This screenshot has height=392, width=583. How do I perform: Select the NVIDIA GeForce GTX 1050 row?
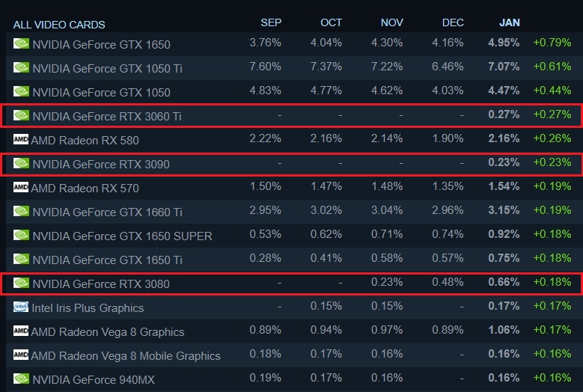point(101,92)
